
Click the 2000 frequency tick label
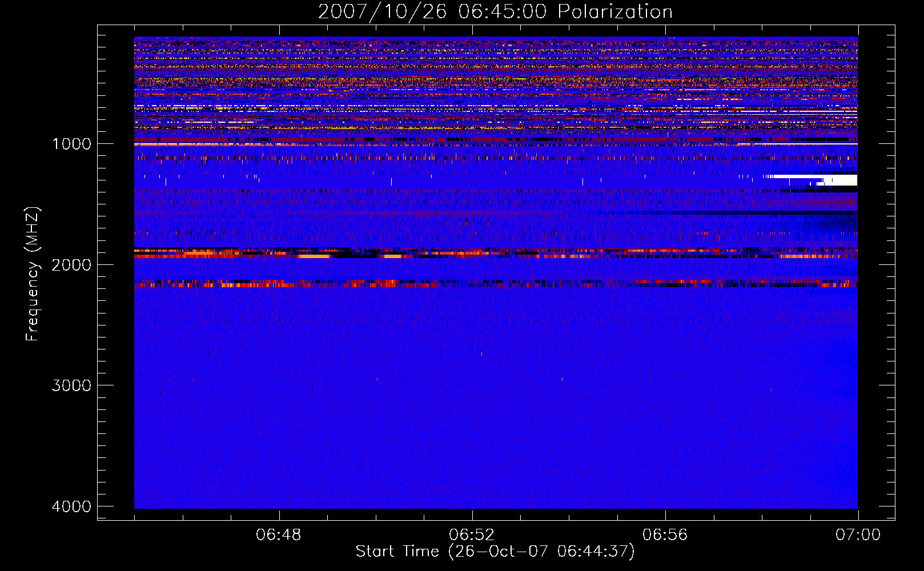coord(72,265)
